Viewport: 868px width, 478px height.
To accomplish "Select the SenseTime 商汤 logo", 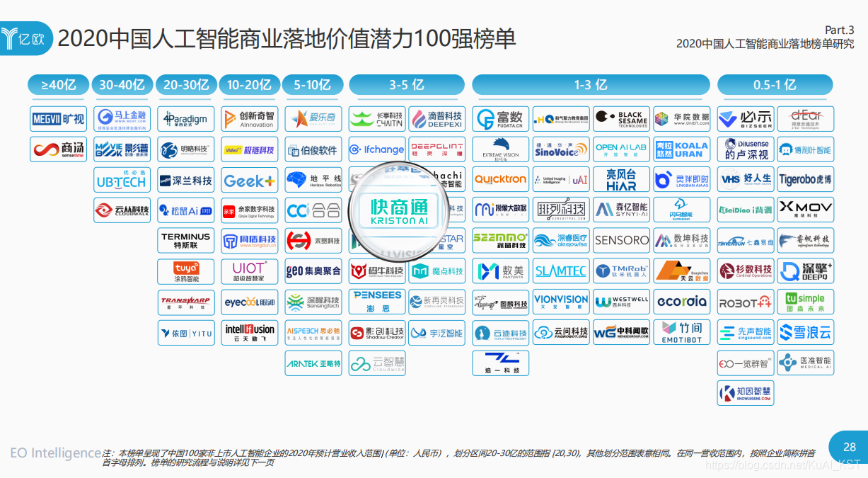I will (x=57, y=149).
